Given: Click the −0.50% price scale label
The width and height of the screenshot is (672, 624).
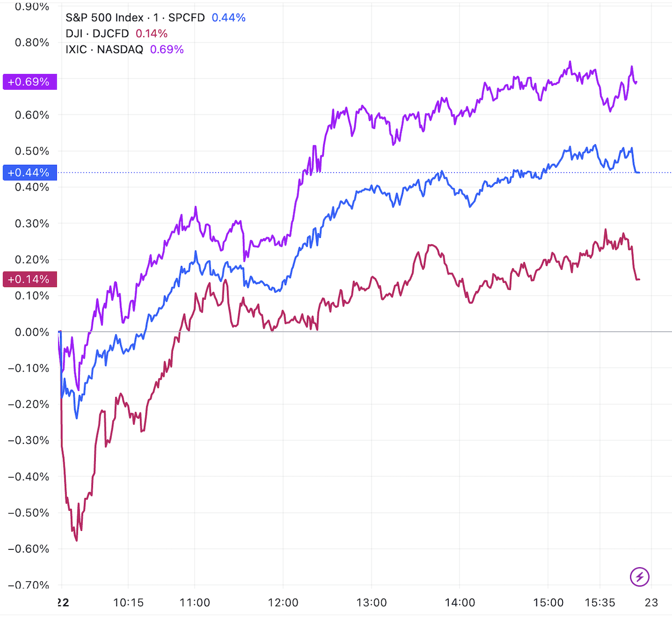Looking at the screenshot, I should click(29, 513).
